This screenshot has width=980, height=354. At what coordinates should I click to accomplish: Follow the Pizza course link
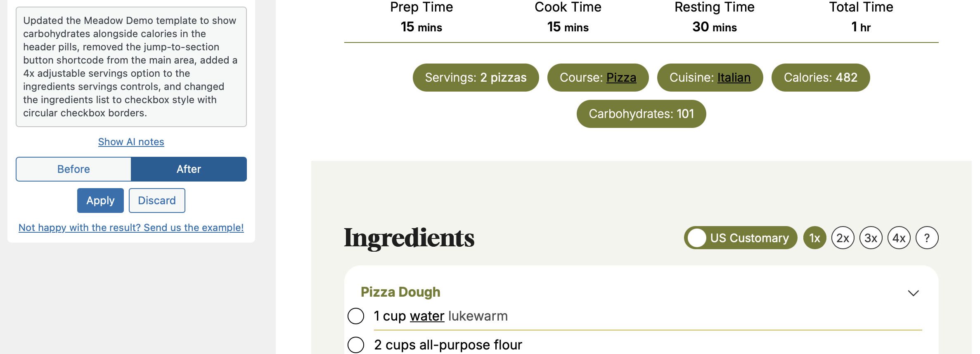tap(621, 78)
